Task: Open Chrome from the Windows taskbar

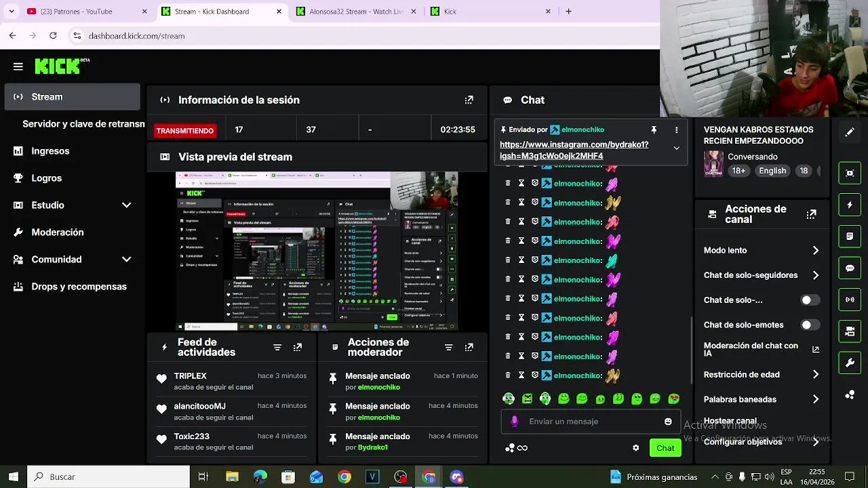Action: 344,477
